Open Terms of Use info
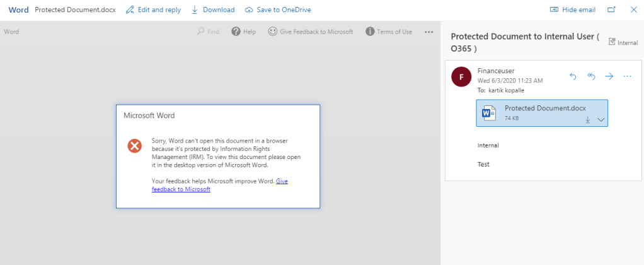Viewport: 644px width, 265px height. point(389,32)
